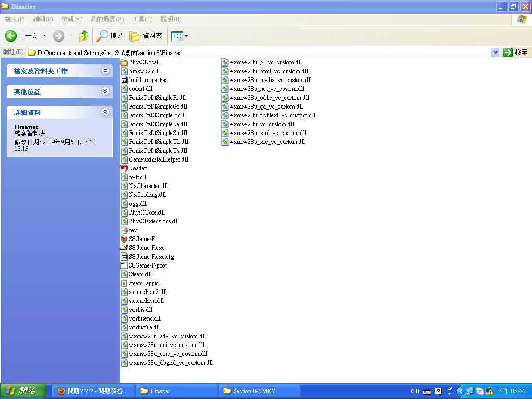Image resolution: width=532 pixels, height=399 pixels.
Task: Click the Up one level folder icon
Action: coord(83,36)
